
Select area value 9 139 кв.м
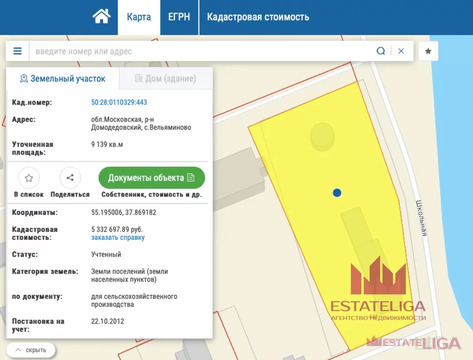pos(107,144)
